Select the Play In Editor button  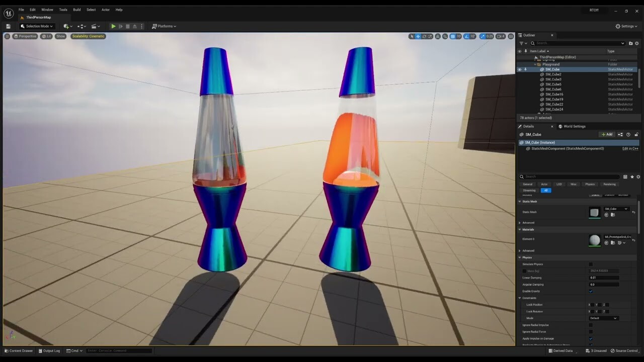tap(113, 26)
